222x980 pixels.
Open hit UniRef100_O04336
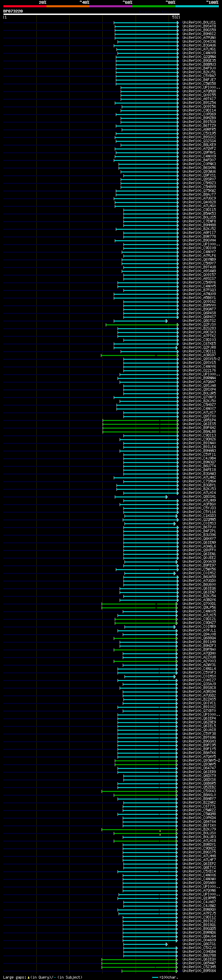point(199,41)
